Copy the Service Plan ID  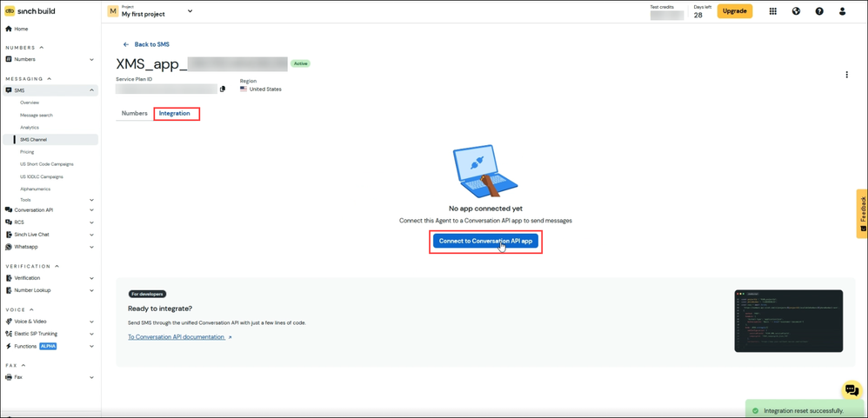click(223, 89)
